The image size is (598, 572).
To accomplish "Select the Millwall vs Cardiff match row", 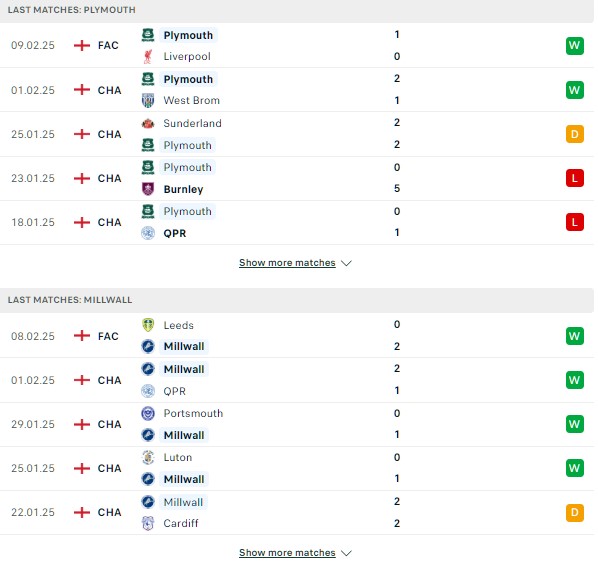I will tap(297, 513).
